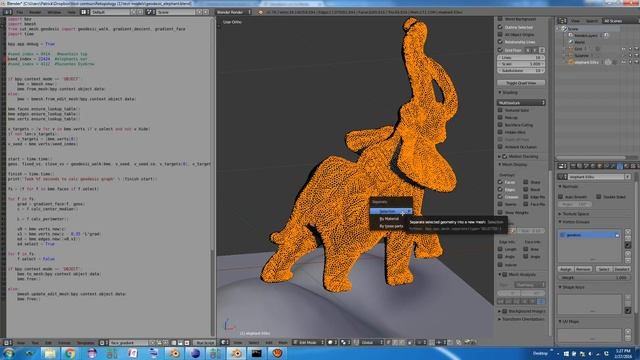
Task: Open the outliner Search menu
Action: [591, 20]
